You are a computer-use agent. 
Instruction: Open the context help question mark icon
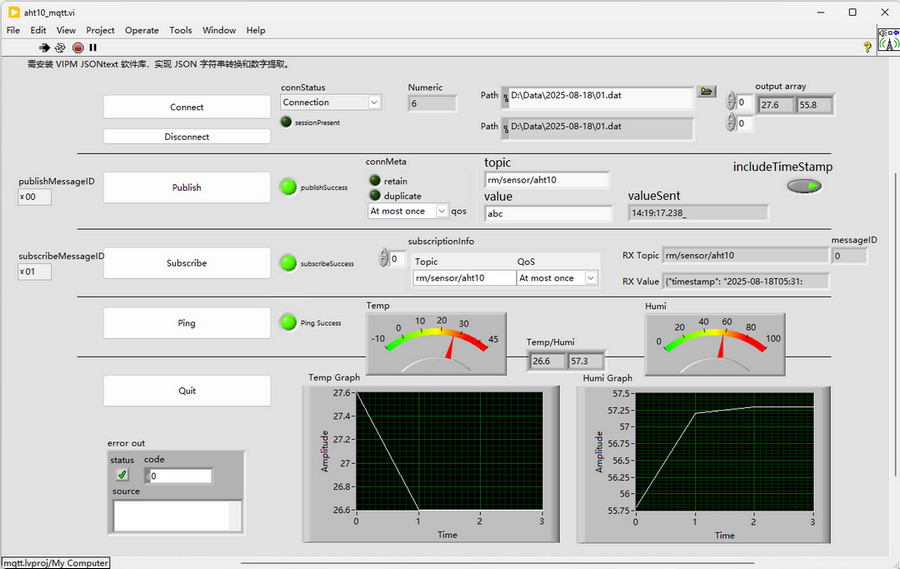pyautogui.click(x=867, y=47)
